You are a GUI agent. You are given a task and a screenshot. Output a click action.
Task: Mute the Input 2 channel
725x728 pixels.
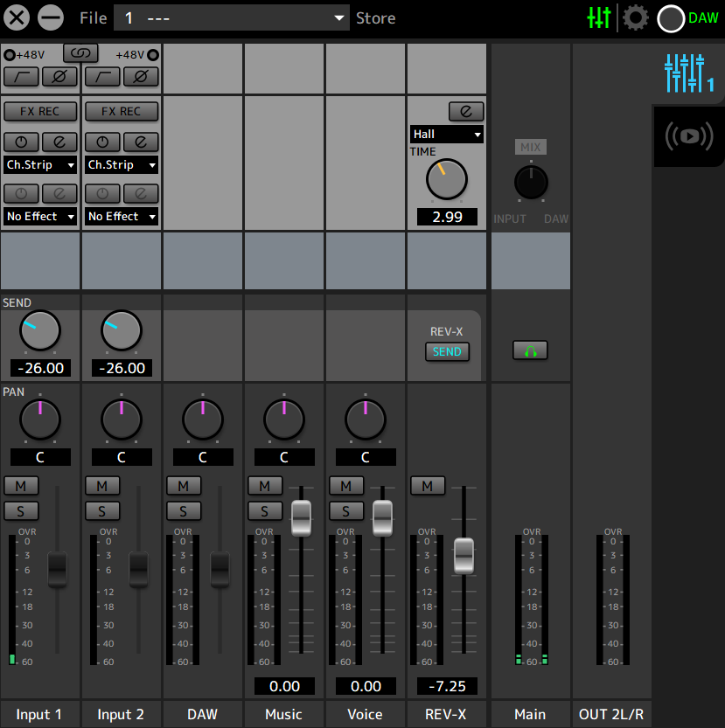tap(102, 486)
